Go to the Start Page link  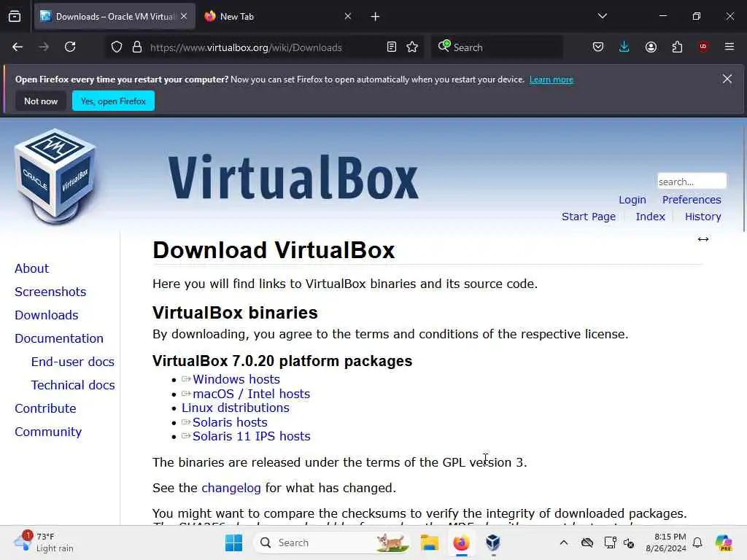(x=589, y=217)
